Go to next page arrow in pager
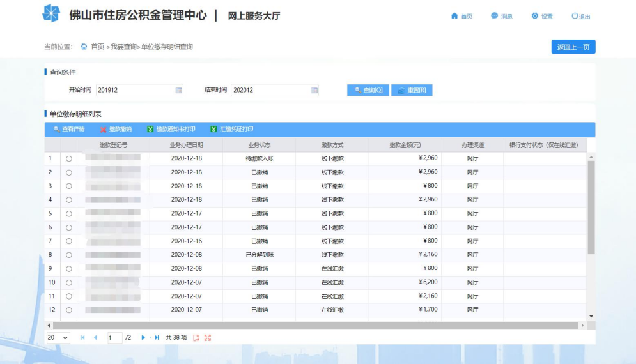 [143, 337]
